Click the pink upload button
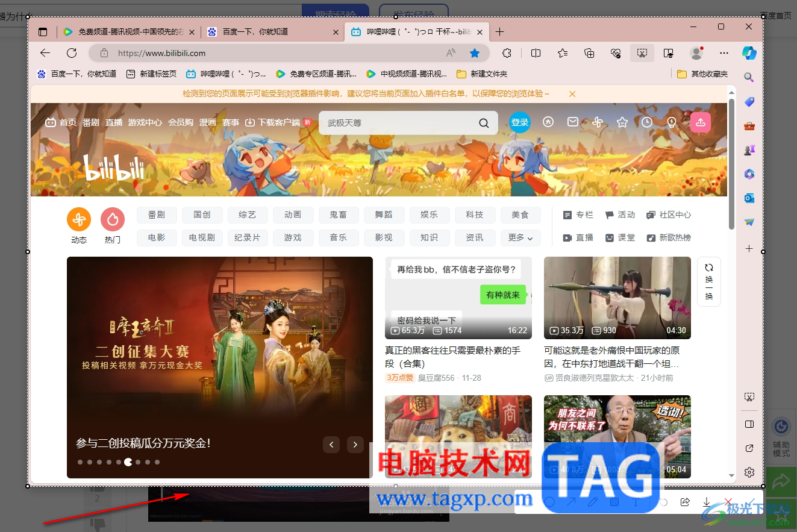Image resolution: width=797 pixels, height=532 pixels. 701,122
